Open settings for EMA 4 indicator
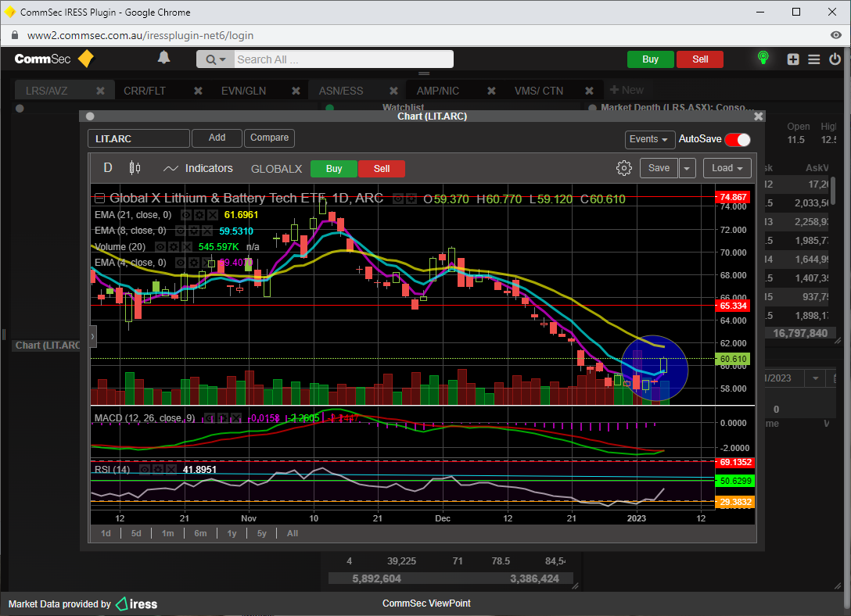The image size is (851, 616). tap(194, 263)
